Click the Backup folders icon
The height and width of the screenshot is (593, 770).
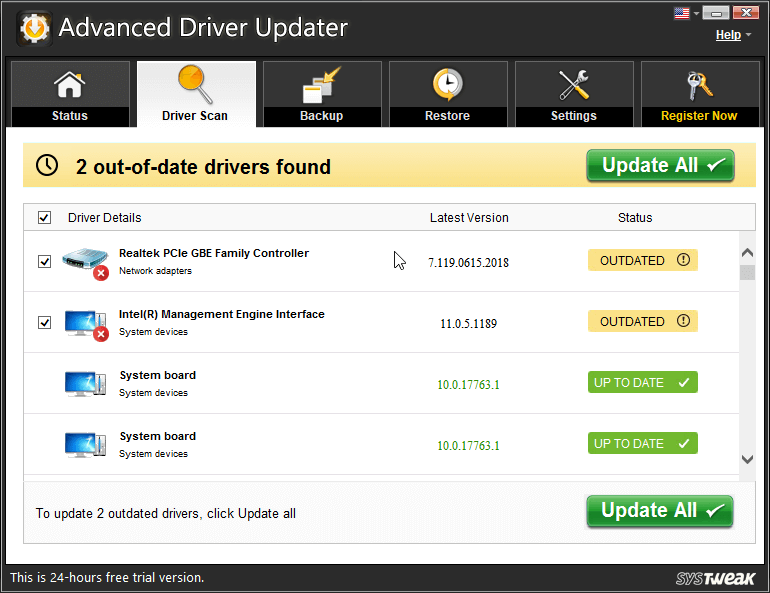coord(321,85)
